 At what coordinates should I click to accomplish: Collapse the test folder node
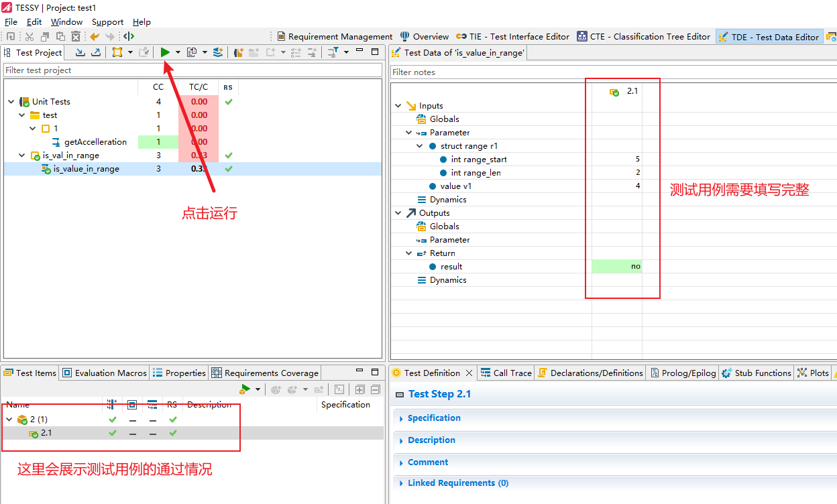22,115
